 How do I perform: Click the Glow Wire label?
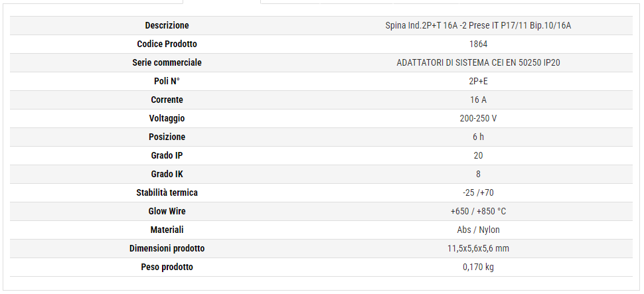(x=167, y=212)
